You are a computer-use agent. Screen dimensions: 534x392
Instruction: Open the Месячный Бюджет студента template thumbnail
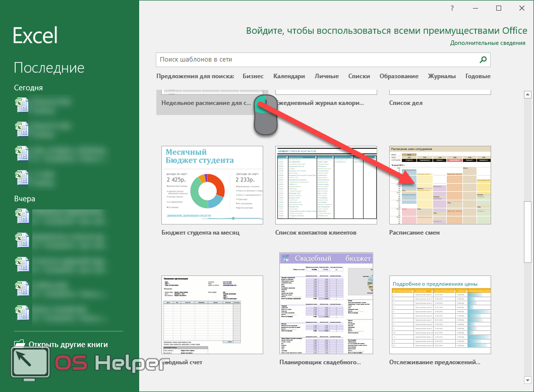click(212, 185)
